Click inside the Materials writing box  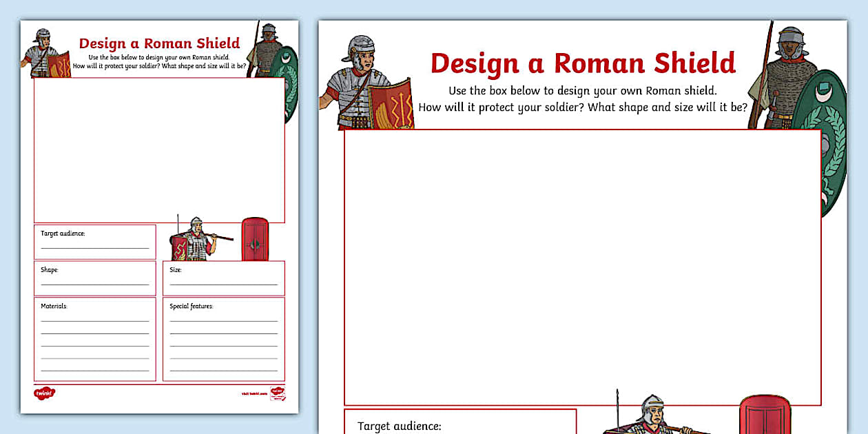coord(94,338)
